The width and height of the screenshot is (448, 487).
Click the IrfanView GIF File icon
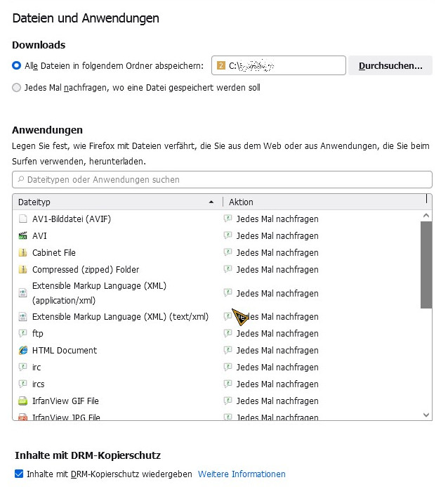pyautogui.click(x=22, y=401)
